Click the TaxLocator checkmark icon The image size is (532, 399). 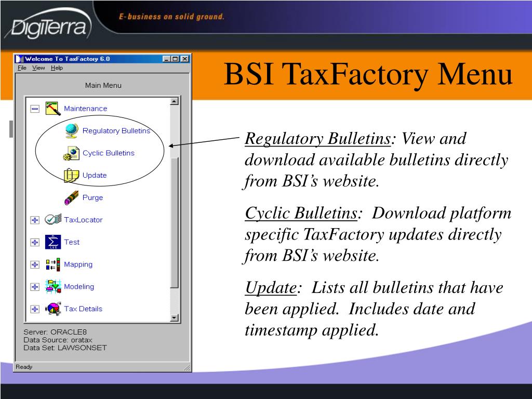coord(54,220)
